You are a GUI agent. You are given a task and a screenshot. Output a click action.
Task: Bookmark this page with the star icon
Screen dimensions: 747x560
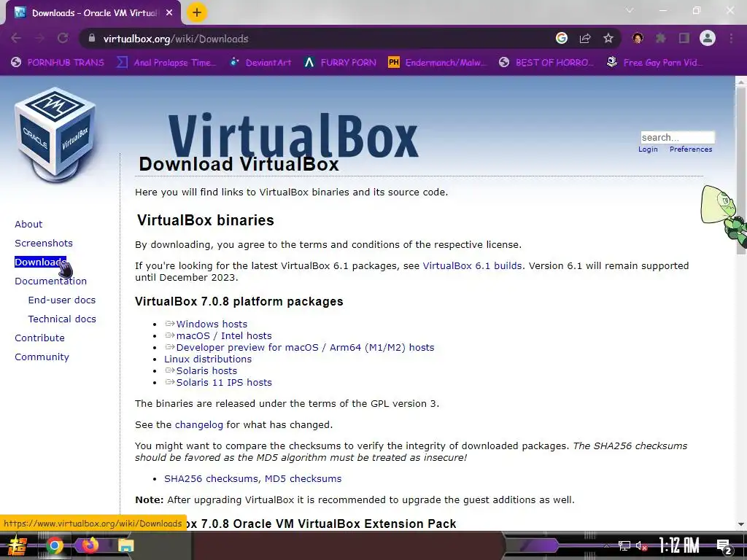click(608, 39)
